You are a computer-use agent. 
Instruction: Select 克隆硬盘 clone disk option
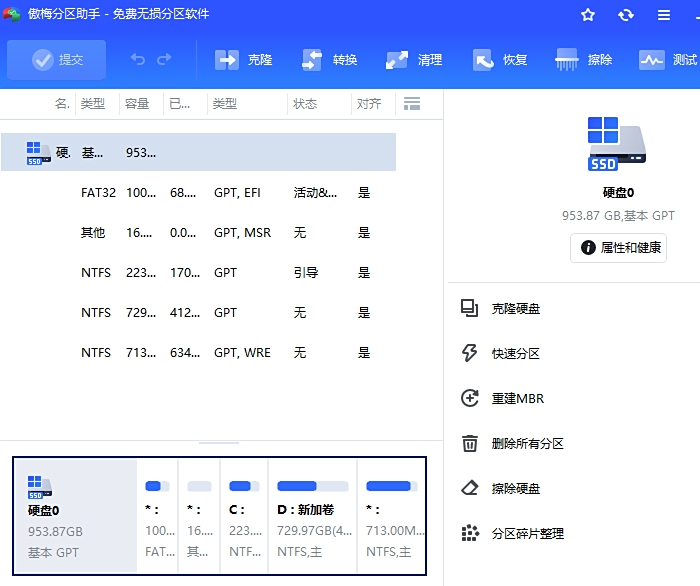tap(514, 309)
